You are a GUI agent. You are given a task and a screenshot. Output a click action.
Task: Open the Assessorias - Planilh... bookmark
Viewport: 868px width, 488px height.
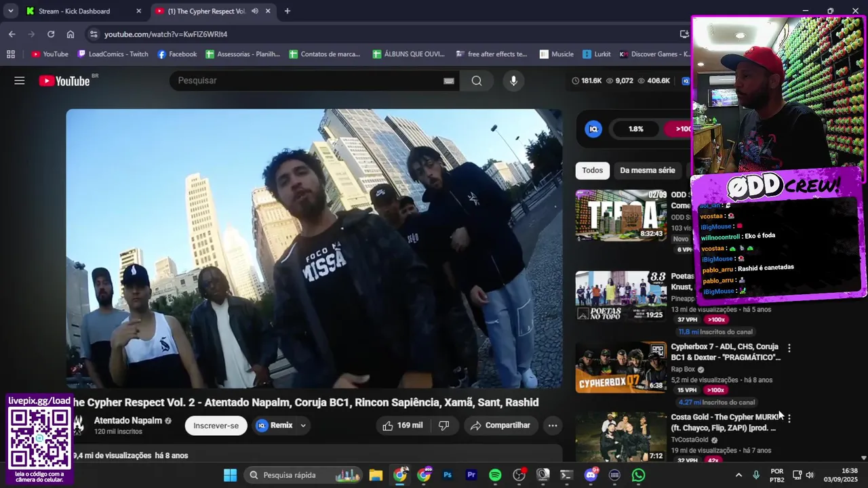pyautogui.click(x=243, y=54)
